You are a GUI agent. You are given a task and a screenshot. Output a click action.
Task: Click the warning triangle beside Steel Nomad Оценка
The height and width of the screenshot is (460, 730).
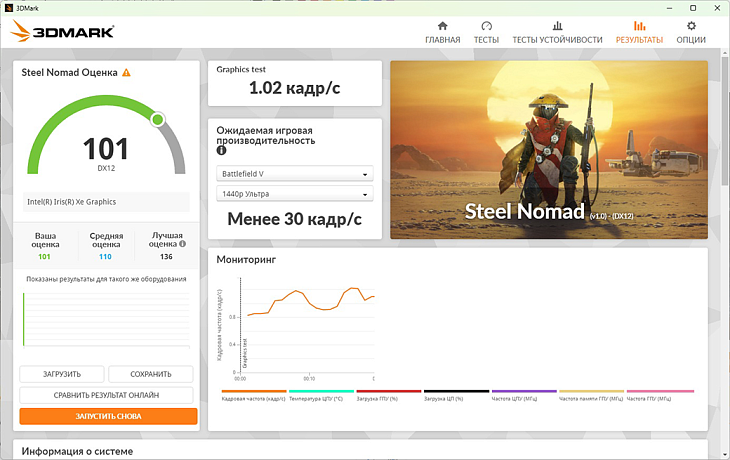[x=126, y=73]
